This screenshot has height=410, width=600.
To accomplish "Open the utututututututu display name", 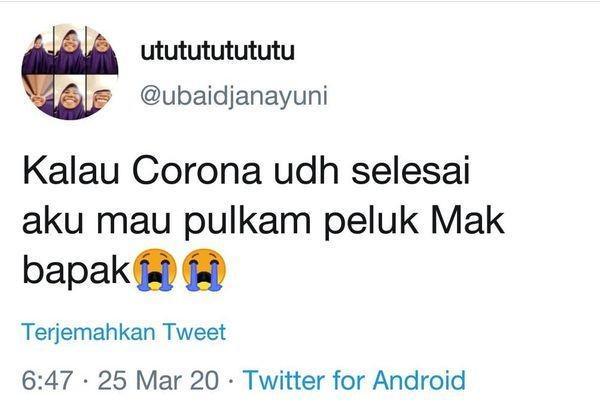I will coord(217,51).
